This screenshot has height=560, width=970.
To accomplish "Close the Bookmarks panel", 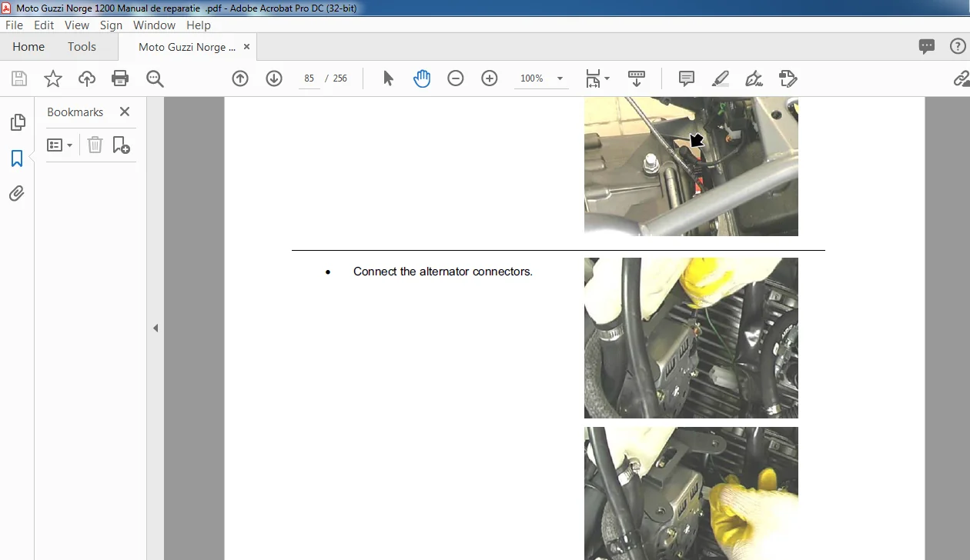I will (x=125, y=112).
